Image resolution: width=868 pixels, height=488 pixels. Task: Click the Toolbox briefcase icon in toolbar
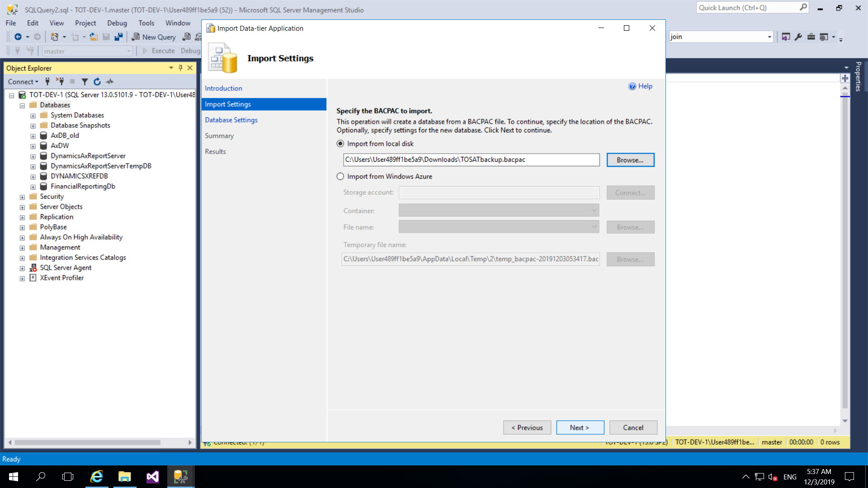[811, 37]
